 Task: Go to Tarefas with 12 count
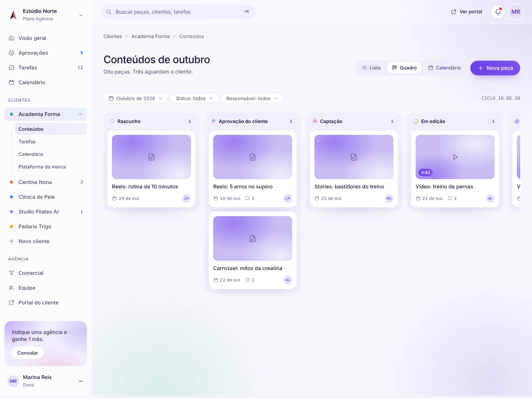point(46,68)
